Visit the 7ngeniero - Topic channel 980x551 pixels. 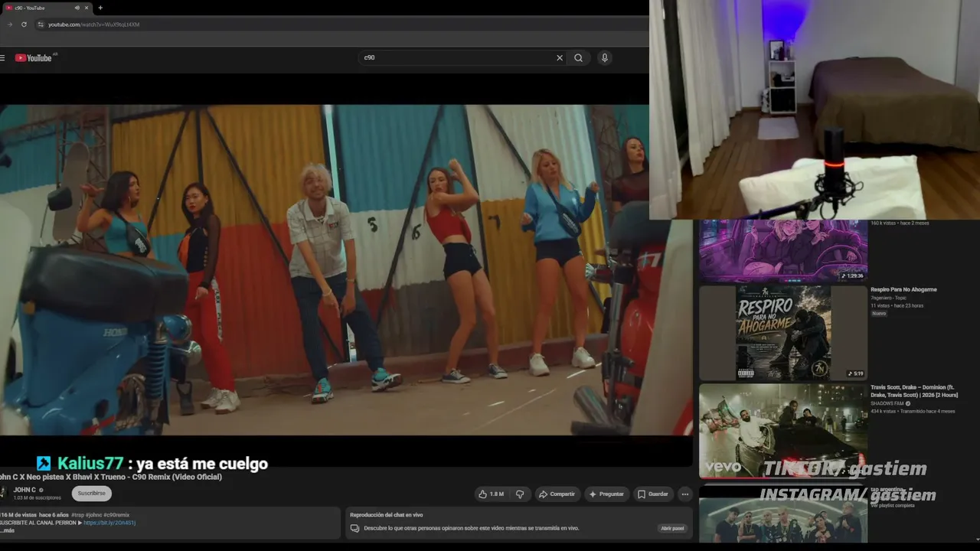[888, 298]
